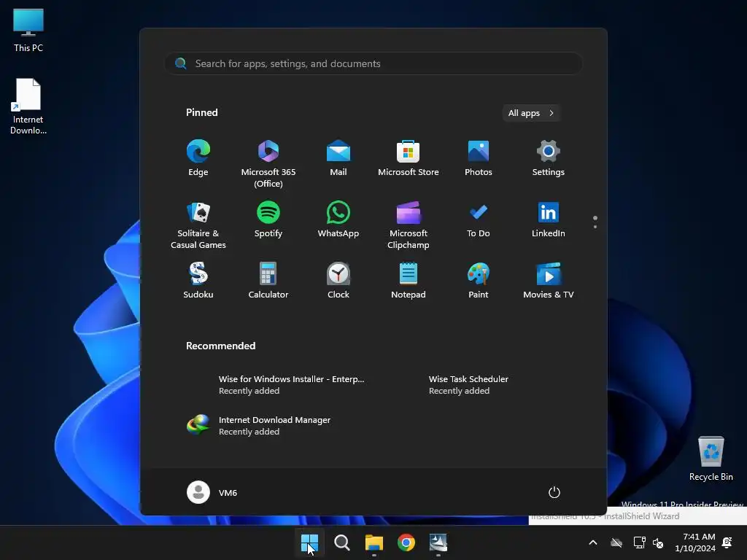This screenshot has height=560, width=747.
Task: Open the clock and date flyout
Action: point(695,542)
